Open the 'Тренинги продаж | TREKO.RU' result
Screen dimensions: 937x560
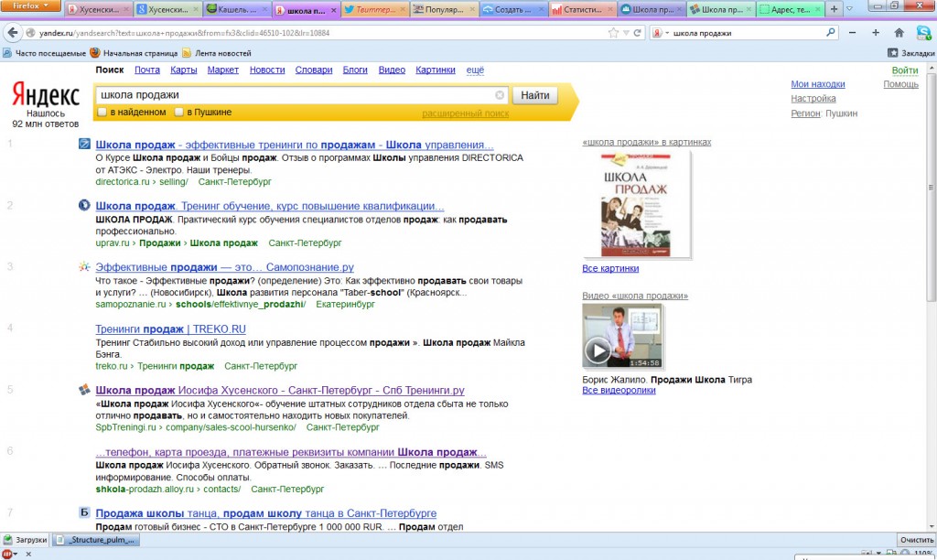pos(170,328)
